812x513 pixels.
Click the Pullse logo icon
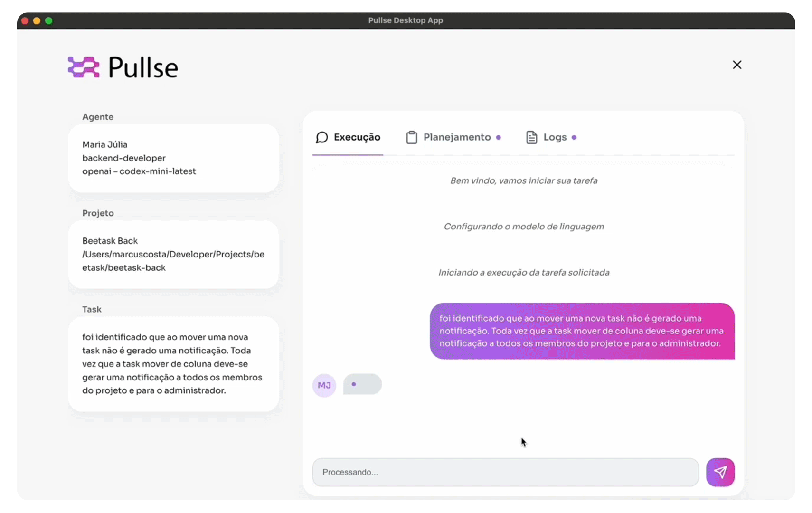[84, 67]
